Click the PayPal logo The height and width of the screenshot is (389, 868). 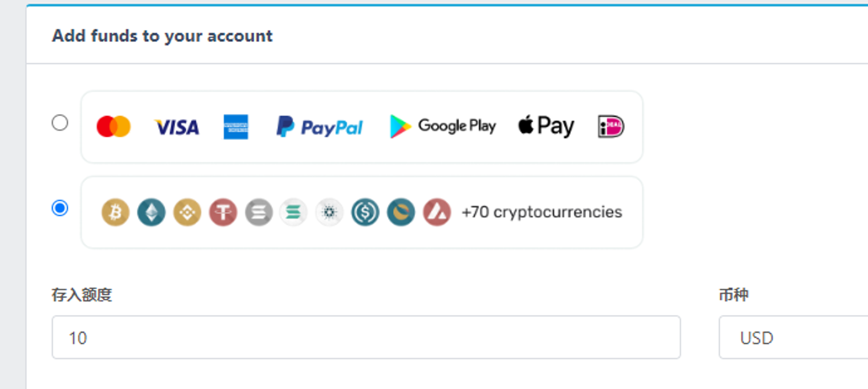(x=319, y=127)
